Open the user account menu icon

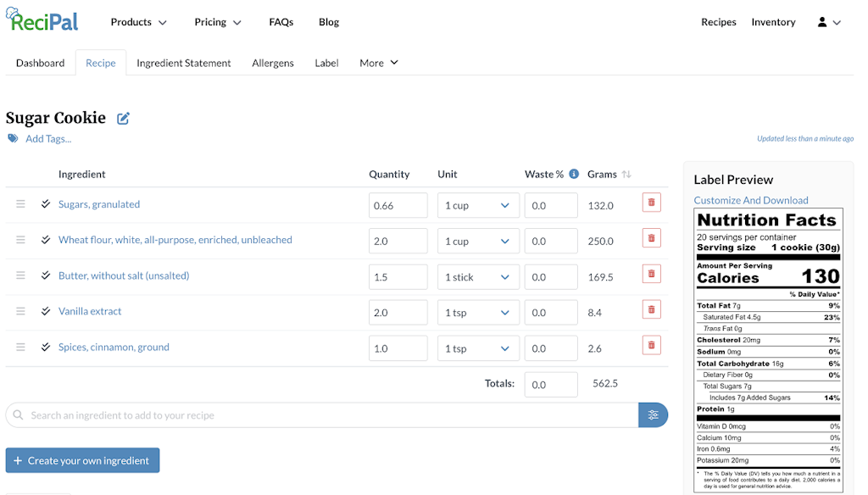click(x=828, y=23)
